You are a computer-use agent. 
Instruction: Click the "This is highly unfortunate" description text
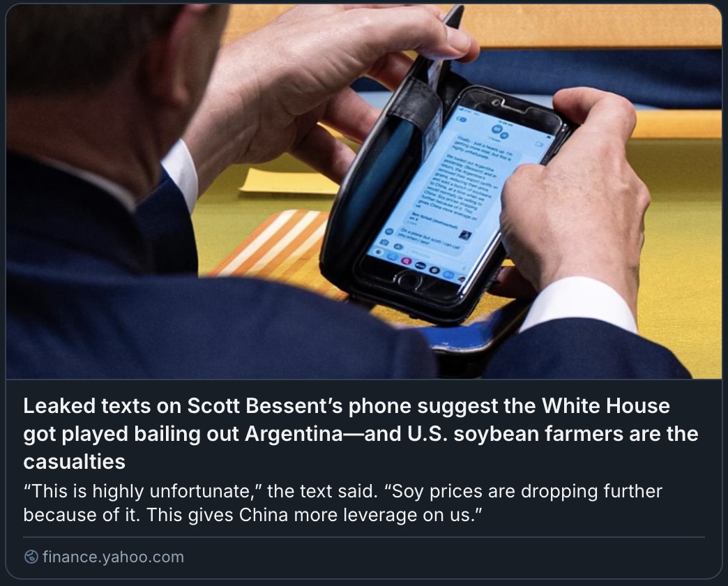click(342, 503)
